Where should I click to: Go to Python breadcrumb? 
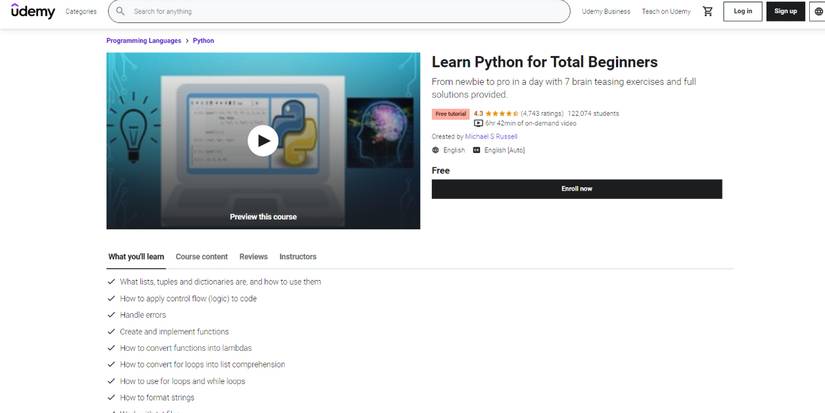click(203, 41)
